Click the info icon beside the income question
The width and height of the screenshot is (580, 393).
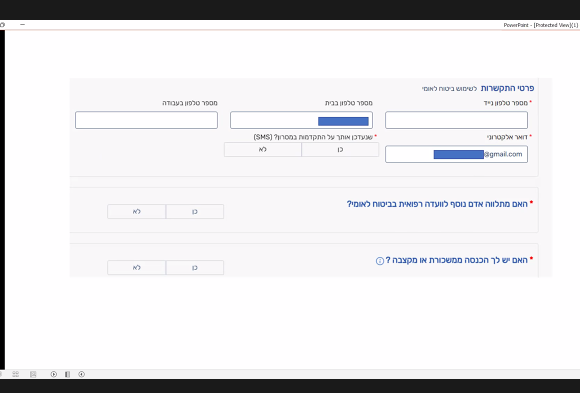(x=380, y=261)
